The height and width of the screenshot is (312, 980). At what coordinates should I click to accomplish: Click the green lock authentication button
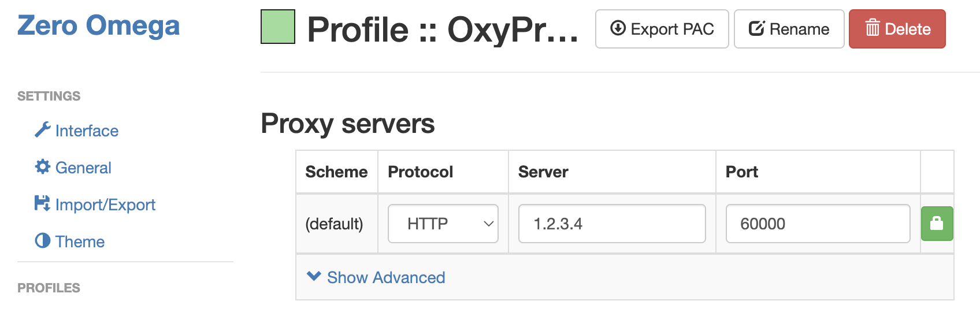pyautogui.click(x=936, y=224)
